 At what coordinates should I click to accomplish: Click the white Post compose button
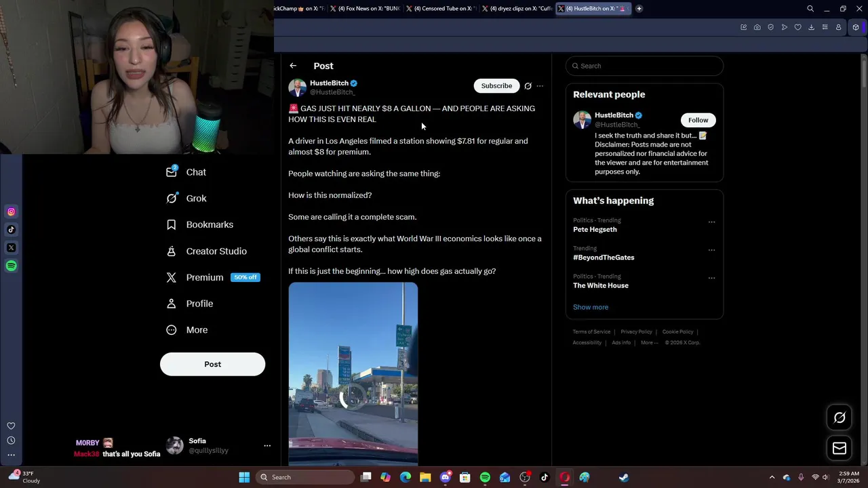tap(212, 364)
